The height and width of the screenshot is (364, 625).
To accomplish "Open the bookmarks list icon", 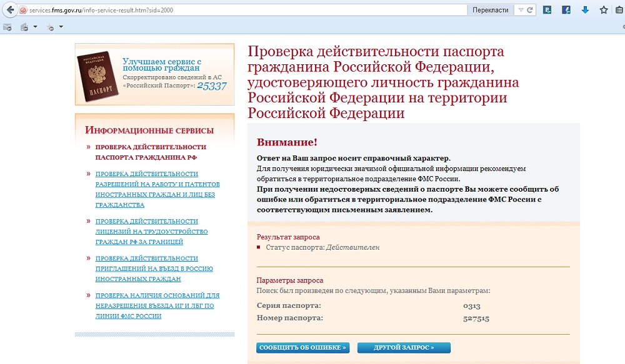I will pos(619,10).
